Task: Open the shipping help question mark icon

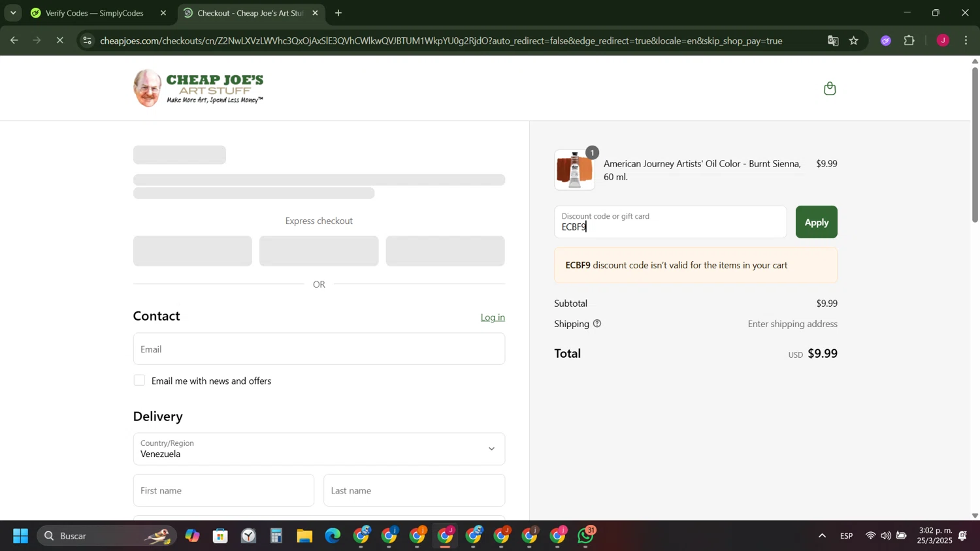Action: coord(596,324)
